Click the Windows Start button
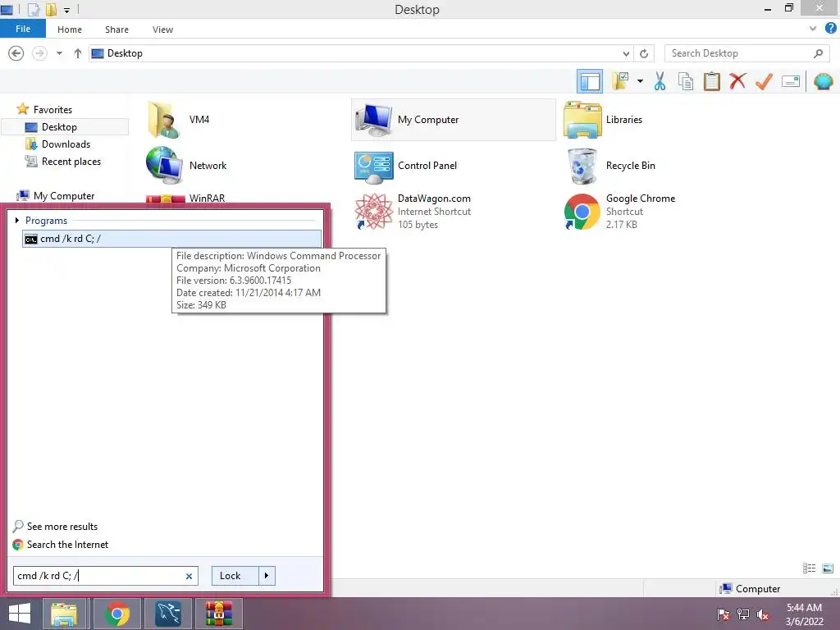 coord(20,614)
